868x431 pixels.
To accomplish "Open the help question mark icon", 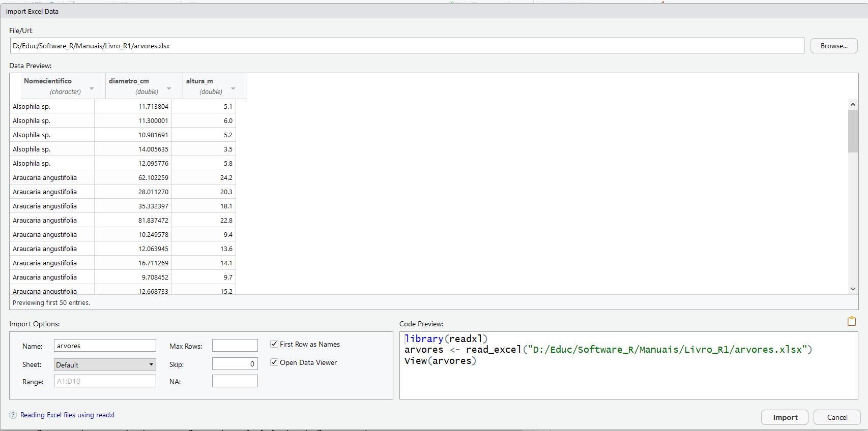I will [x=13, y=415].
